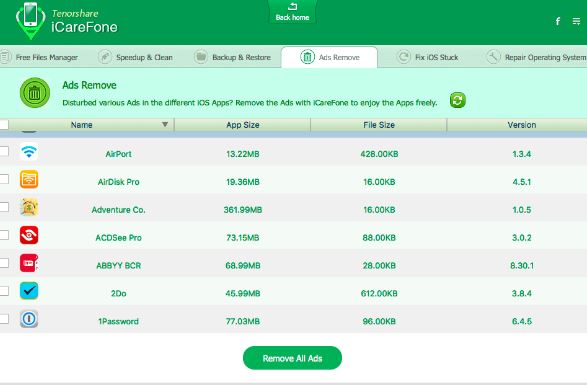Click the 3.8.4 version value
The height and width of the screenshot is (385, 587).
522,293
